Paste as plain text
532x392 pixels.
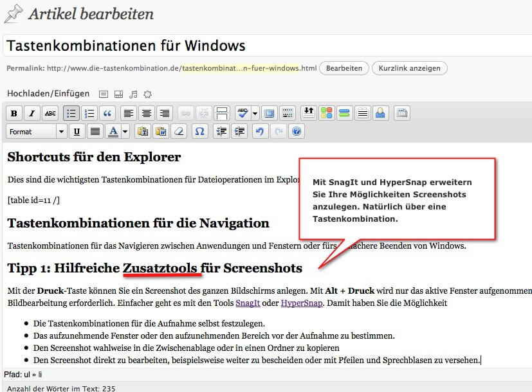pos(143,132)
